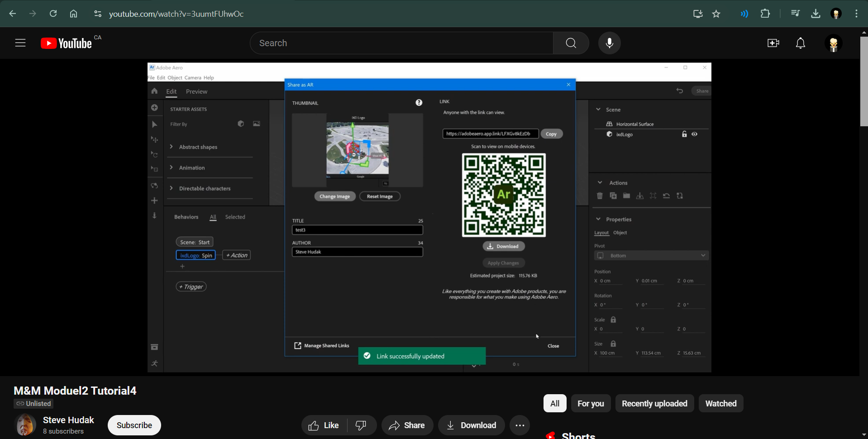
Task: Dislike the video with thumbs-down icon
Action: [x=361, y=425]
